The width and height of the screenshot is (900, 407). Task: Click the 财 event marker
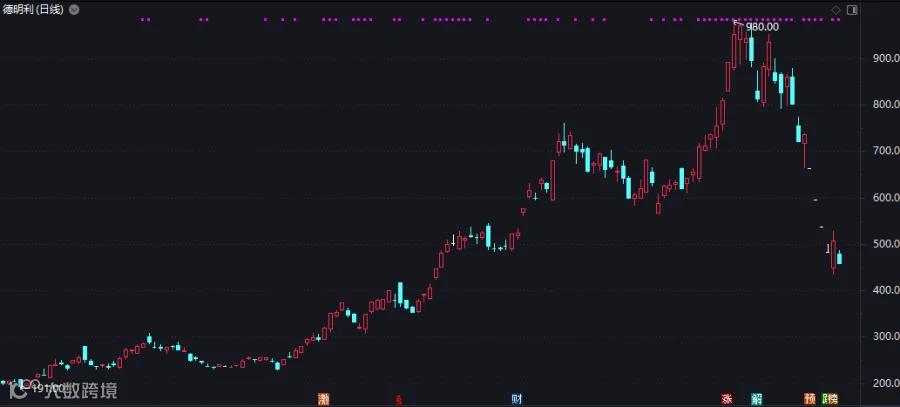(x=517, y=399)
